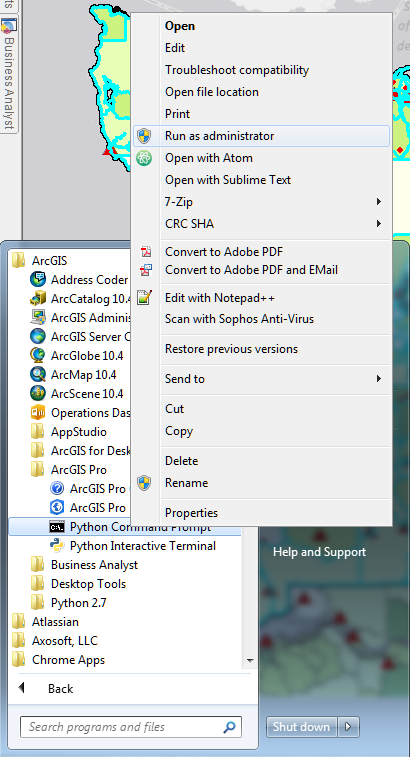Select Open with Sublime Text
This screenshot has width=410, height=757.
pos(261,180)
